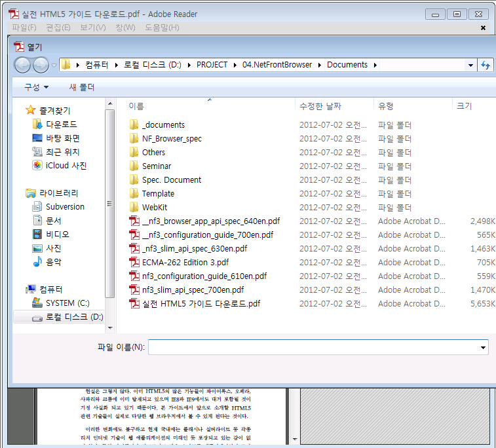Select the NF_Browser_spec folder icon
Viewport: 496px width, 448px height.
tap(134, 138)
